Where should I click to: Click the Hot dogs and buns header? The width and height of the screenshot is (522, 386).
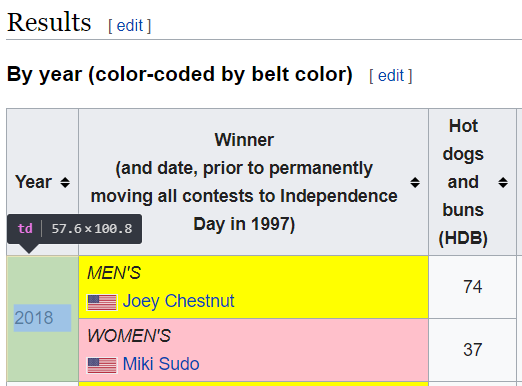point(463,182)
